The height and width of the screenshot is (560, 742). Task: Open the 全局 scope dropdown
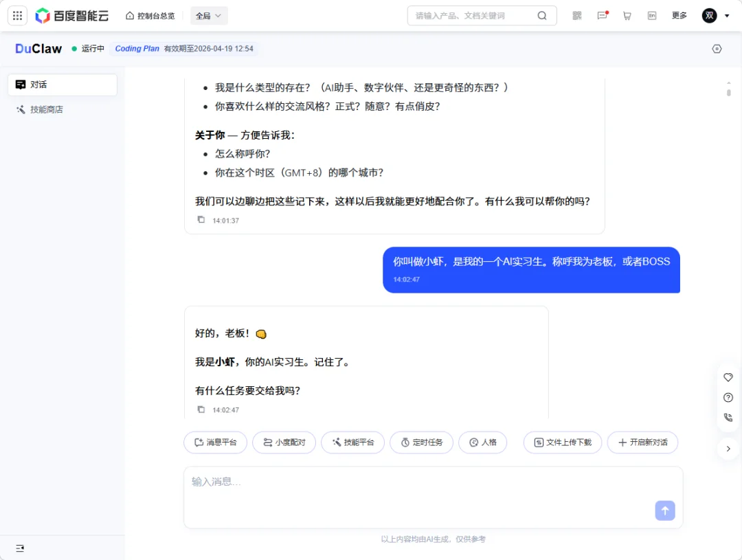point(208,15)
